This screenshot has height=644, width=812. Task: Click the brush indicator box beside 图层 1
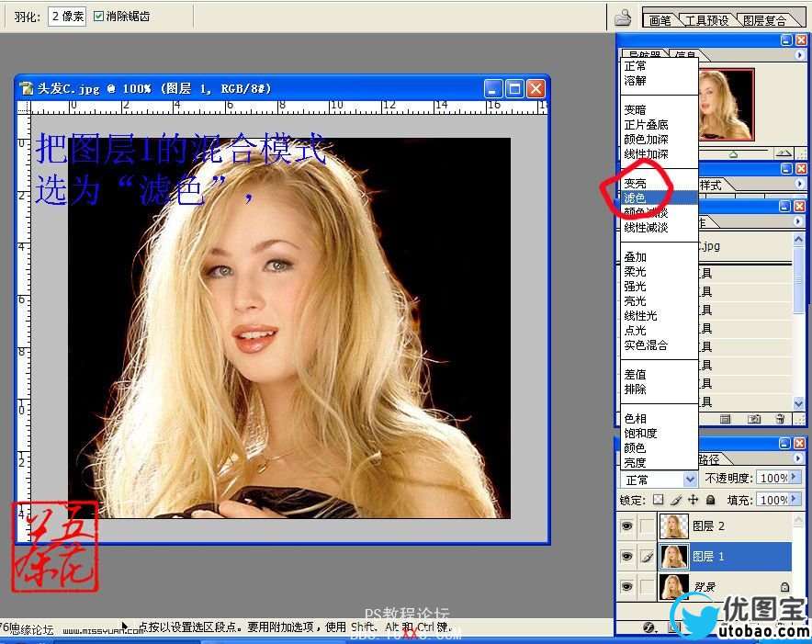pyautogui.click(x=647, y=557)
